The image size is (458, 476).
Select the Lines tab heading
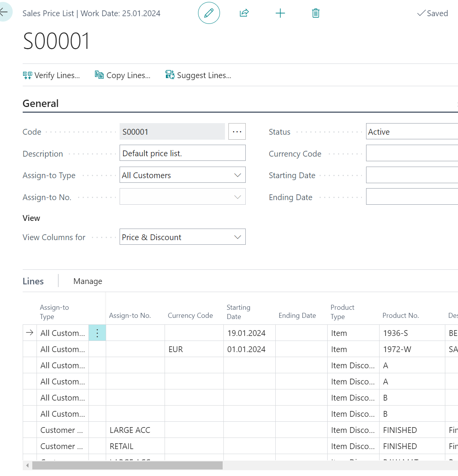coord(33,281)
